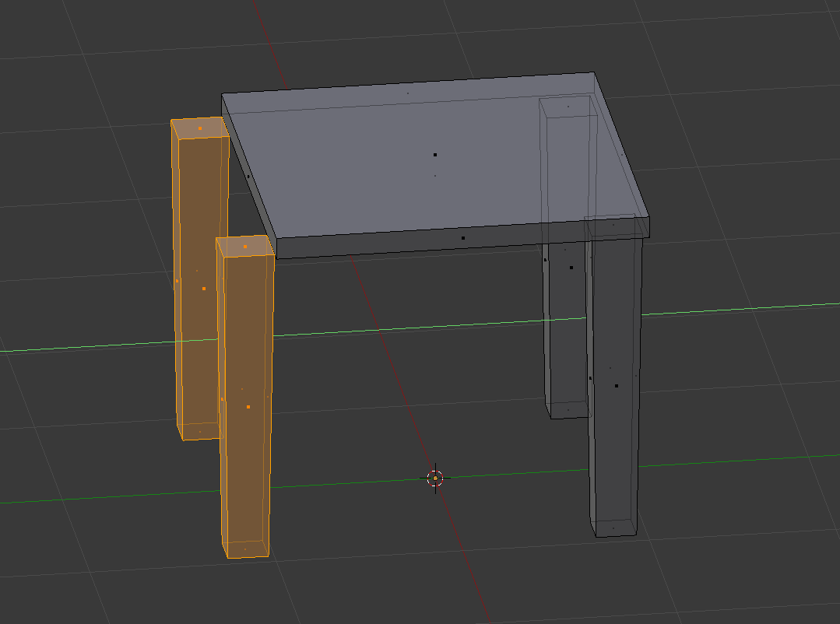This screenshot has height=624, width=840.
Task: Pick the tabletop's left side face dot
Action: coord(248,177)
